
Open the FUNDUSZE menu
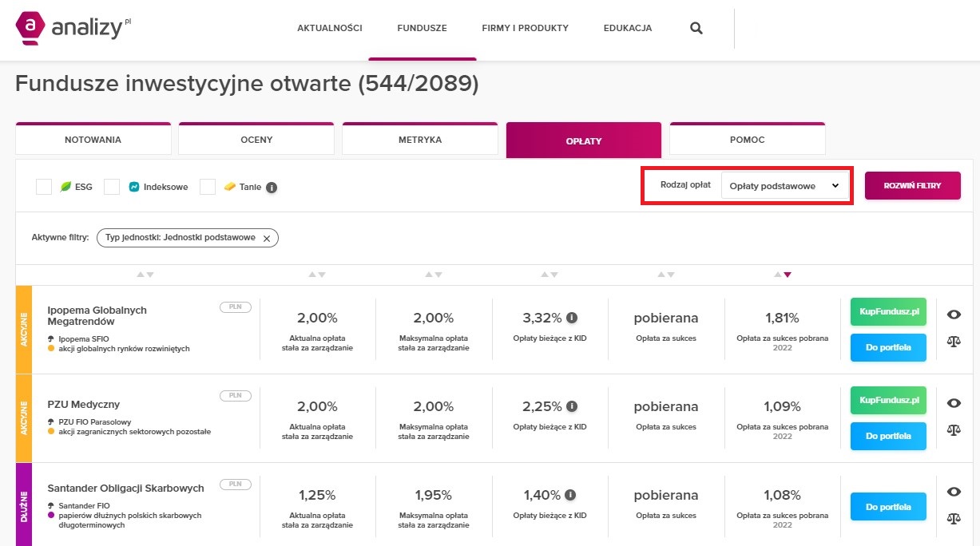pyautogui.click(x=423, y=28)
